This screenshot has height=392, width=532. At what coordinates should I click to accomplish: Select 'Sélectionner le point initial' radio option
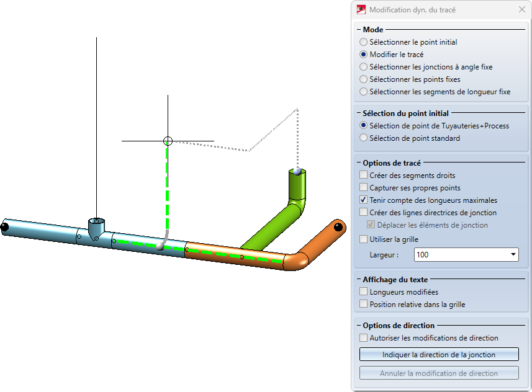(363, 42)
